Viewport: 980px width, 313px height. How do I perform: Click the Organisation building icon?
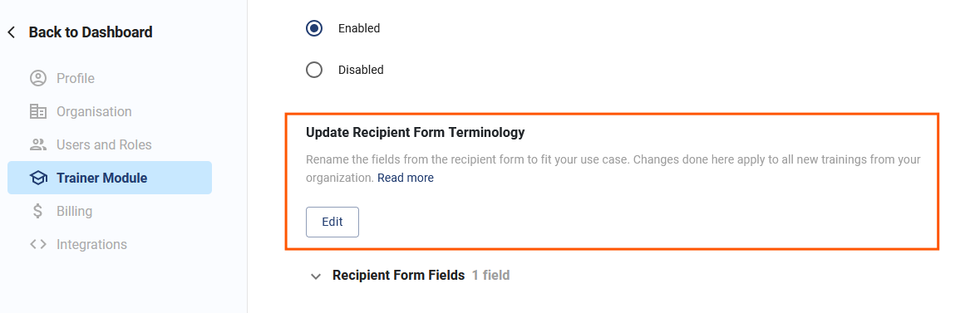[x=38, y=112]
